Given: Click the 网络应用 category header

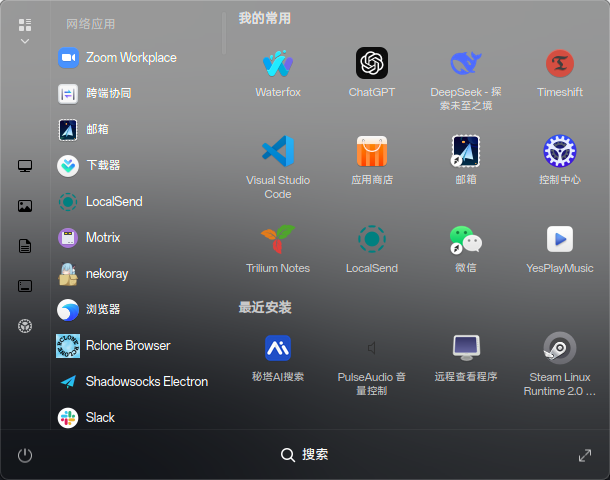Looking at the screenshot, I should pos(90,24).
